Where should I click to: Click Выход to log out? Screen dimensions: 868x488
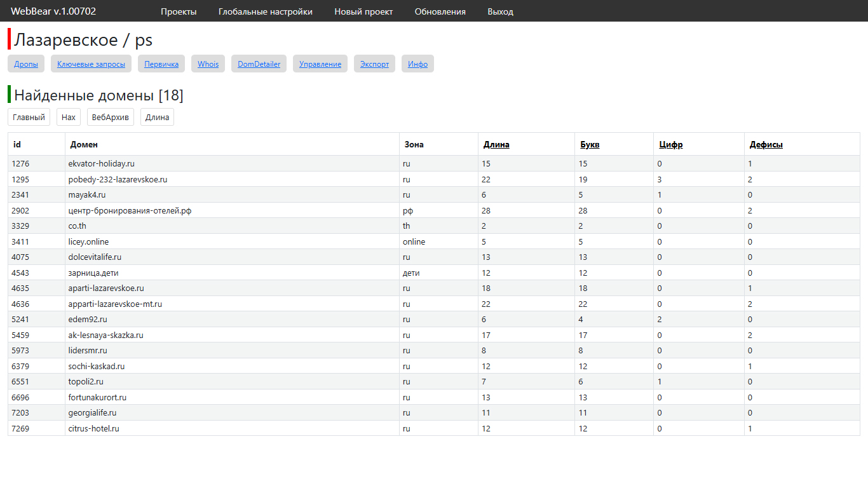(x=500, y=11)
